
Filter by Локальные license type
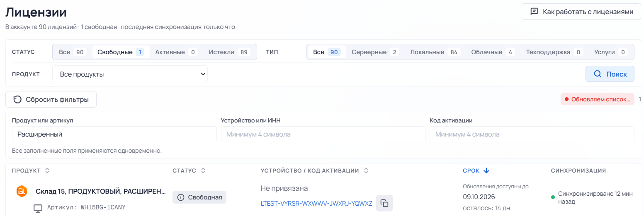coord(435,52)
